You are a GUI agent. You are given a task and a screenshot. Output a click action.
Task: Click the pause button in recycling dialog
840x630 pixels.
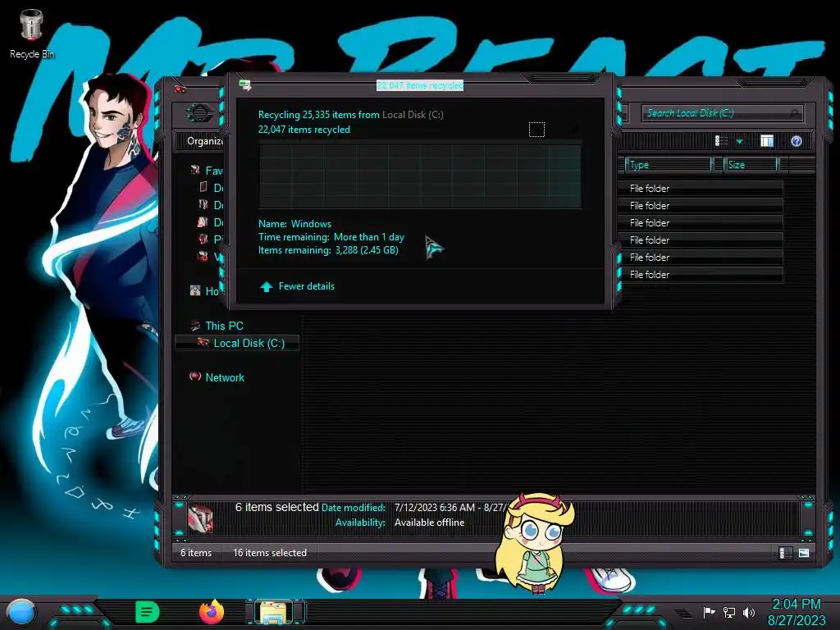(x=536, y=130)
